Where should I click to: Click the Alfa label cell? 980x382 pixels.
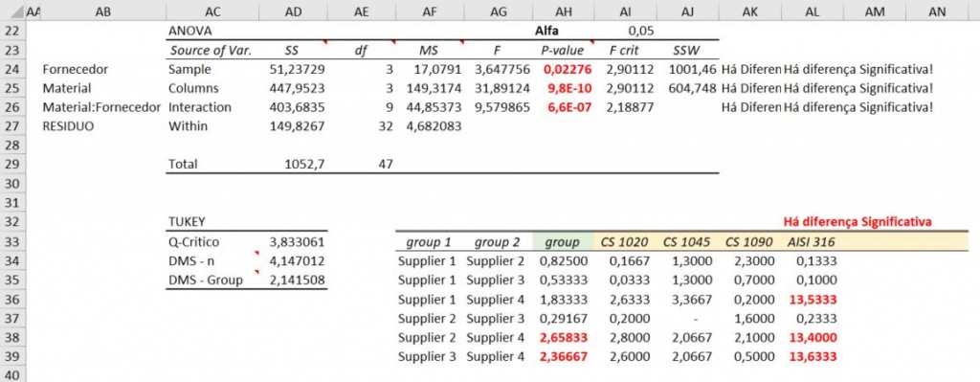(x=546, y=31)
